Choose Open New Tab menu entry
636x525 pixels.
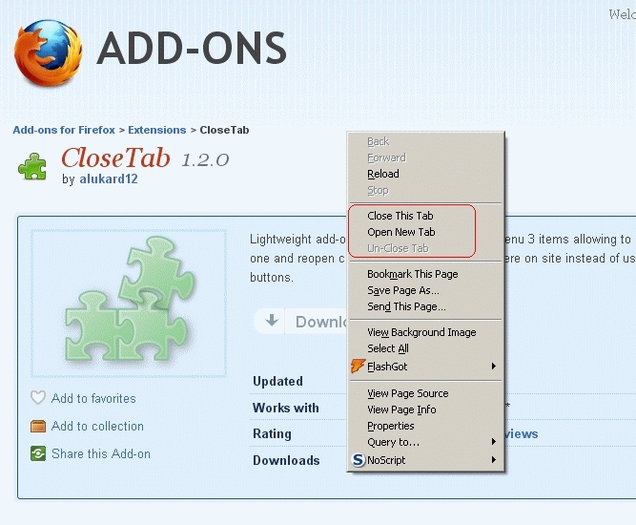click(x=425, y=232)
